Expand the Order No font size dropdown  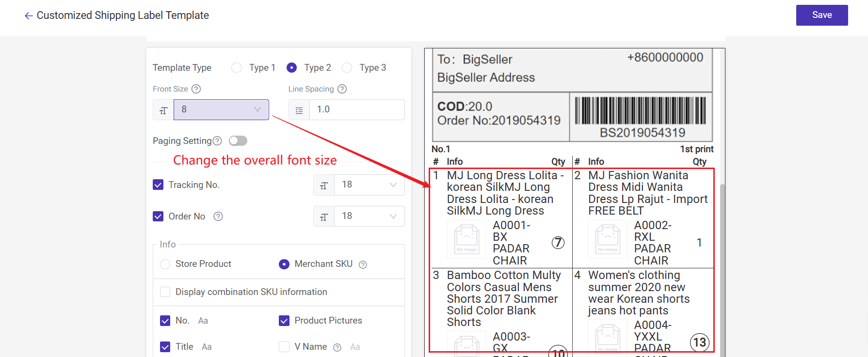(369, 217)
